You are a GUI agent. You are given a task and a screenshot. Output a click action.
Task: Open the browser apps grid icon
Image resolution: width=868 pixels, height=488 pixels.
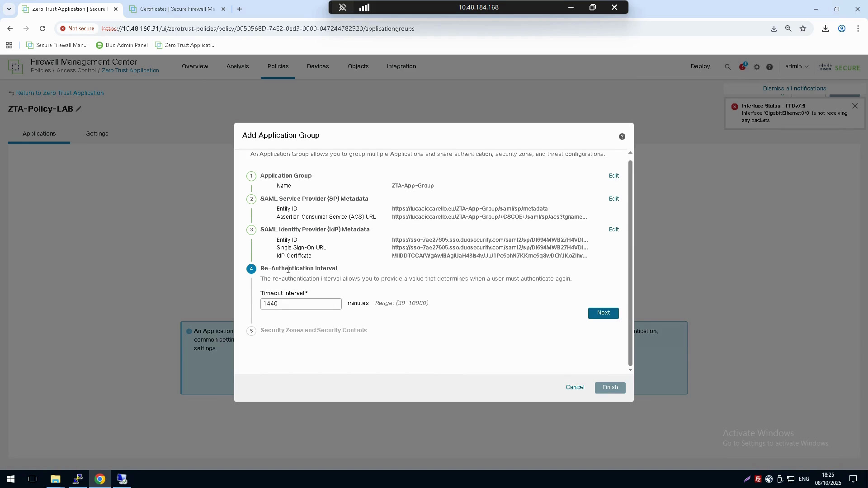coord(9,45)
